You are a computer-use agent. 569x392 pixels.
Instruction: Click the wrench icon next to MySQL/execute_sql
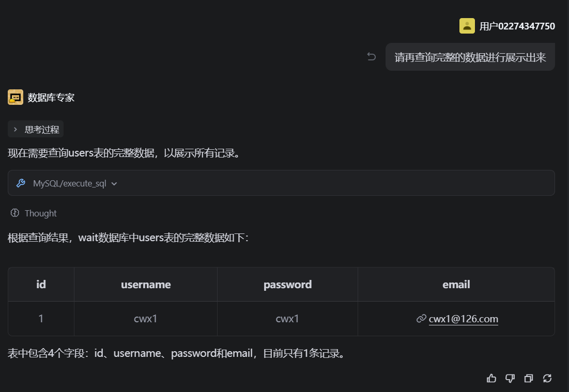[x=21, y=183]
